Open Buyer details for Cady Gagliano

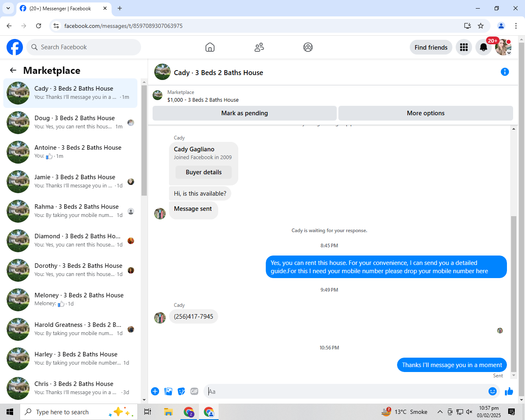tap(203, 172)
